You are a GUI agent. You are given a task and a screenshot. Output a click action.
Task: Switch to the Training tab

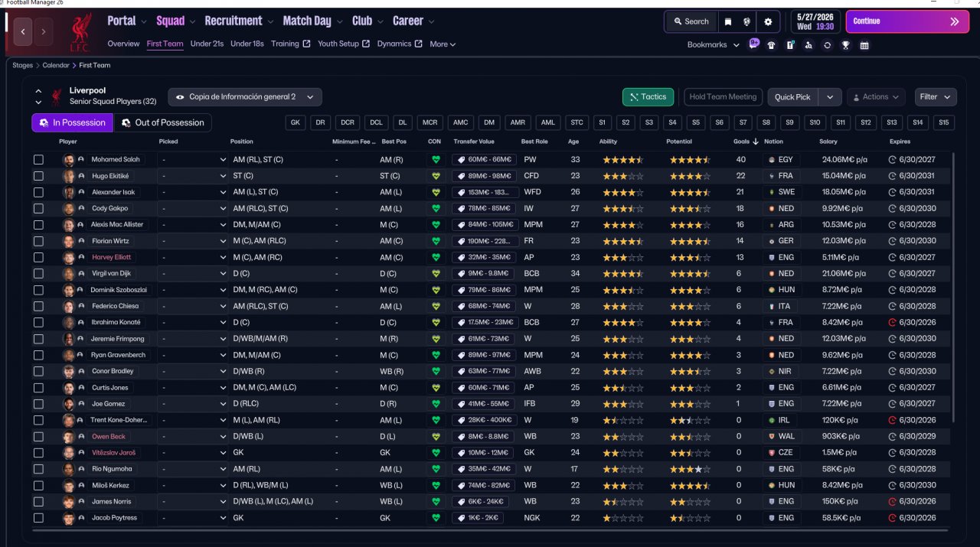(290, 44)
